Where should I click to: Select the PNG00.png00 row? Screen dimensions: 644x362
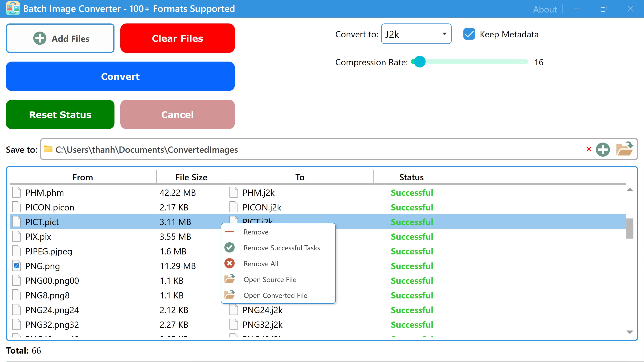point(317,280)
